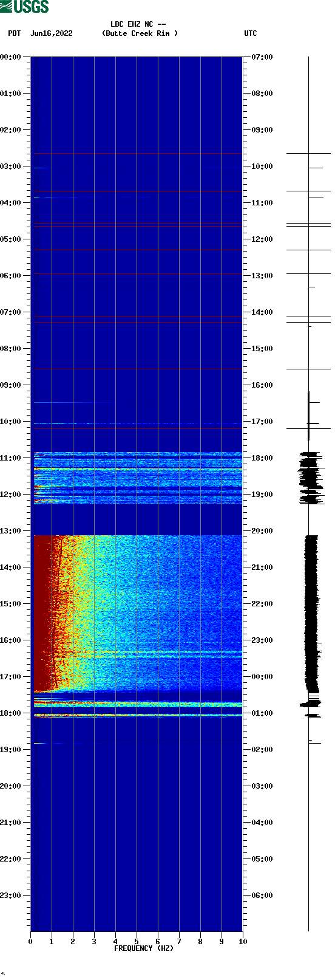This screenshot has height=980, width=335.
Task: Click the 07:00 UTC time label
Action: pyautogui.click(x=262, y=57)
